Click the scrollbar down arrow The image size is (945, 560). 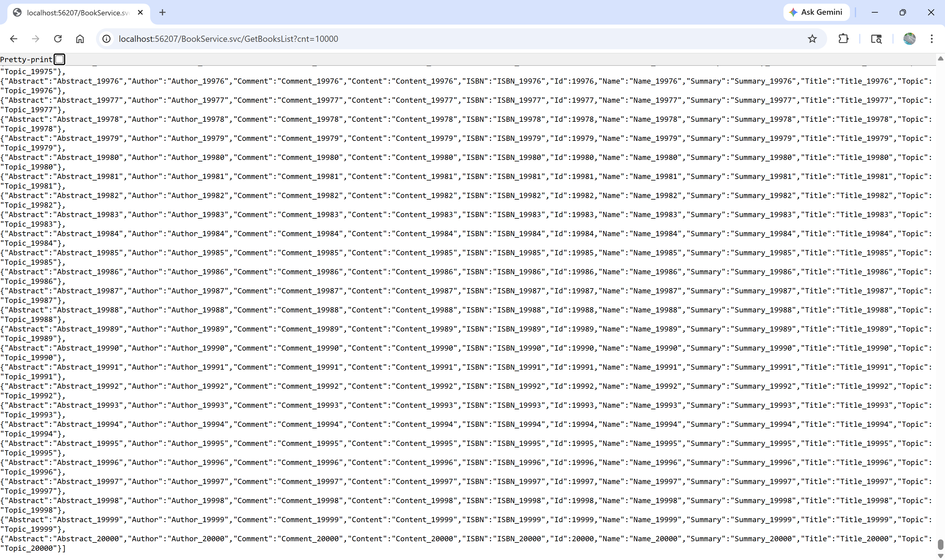tap(940, 556)
